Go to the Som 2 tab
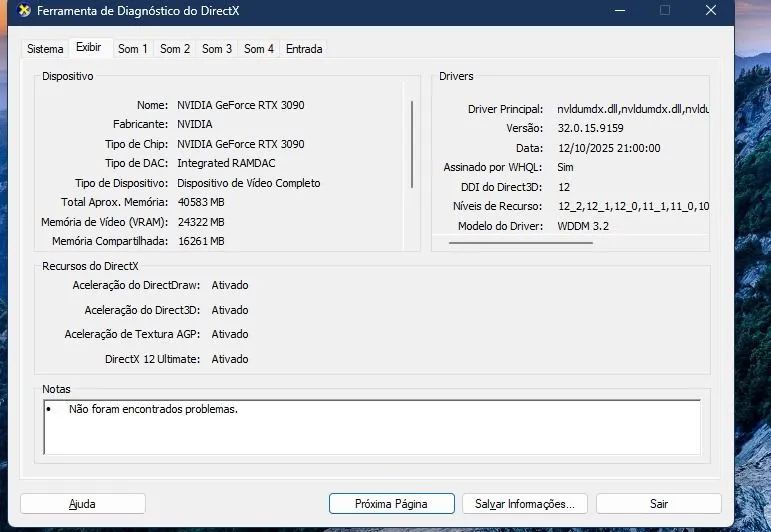 175,49
